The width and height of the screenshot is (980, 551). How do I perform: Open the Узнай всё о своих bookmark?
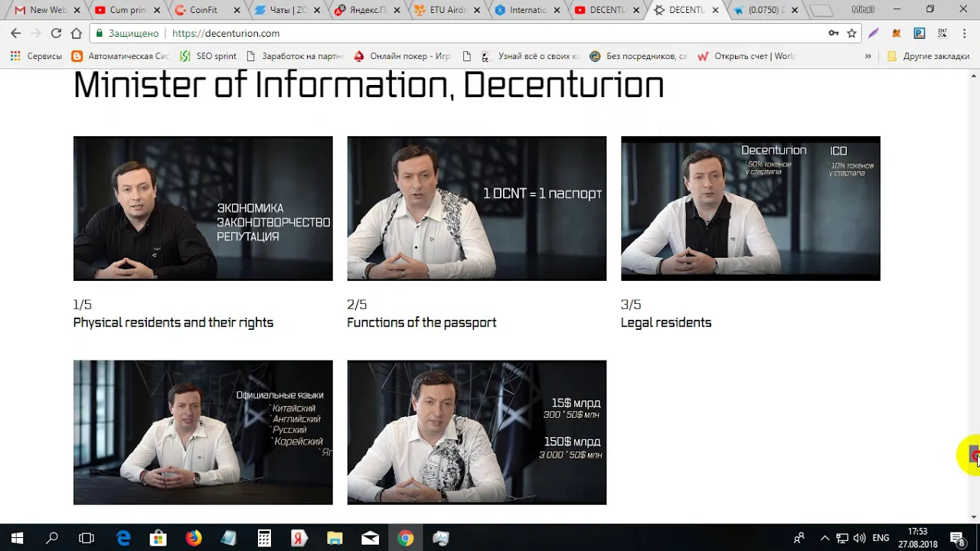(x=530, y=56)
